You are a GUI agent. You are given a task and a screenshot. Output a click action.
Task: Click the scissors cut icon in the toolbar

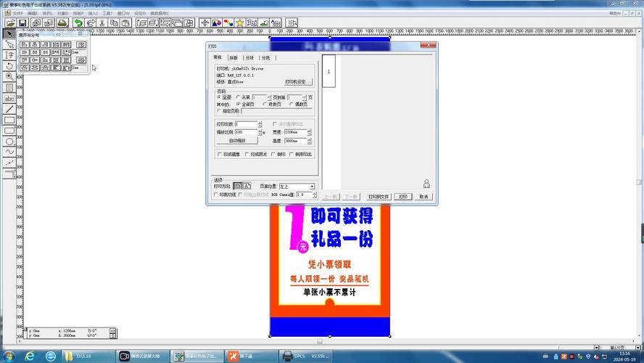click(x=102, y=23)
